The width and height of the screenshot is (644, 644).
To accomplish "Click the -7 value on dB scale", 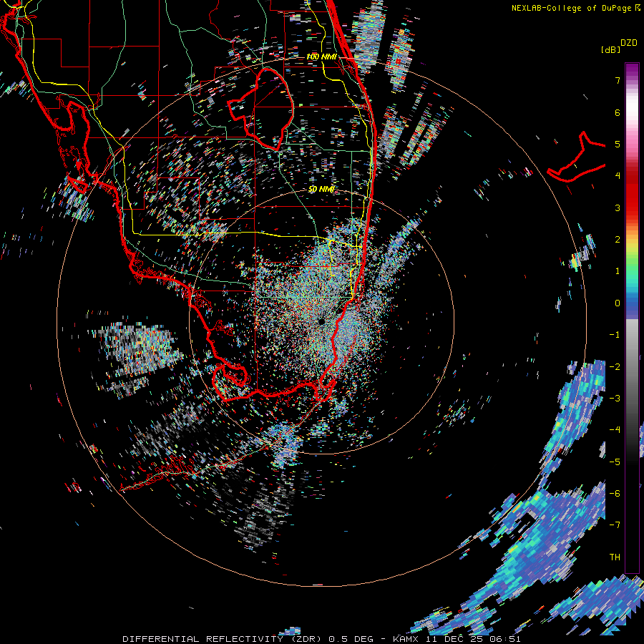I will pos(615,525).
